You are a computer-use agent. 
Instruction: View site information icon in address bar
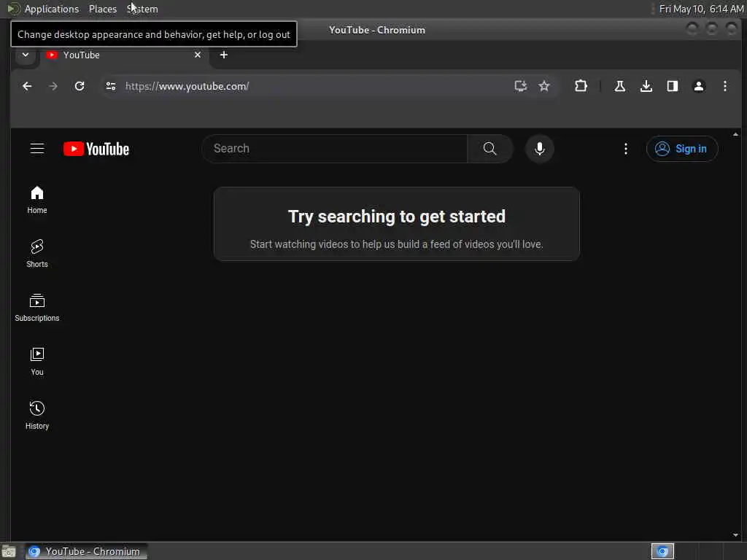[x=111, y=86]
